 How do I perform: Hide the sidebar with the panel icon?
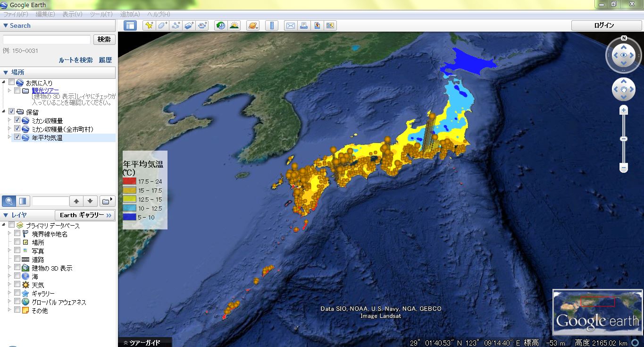pos(130,25)
